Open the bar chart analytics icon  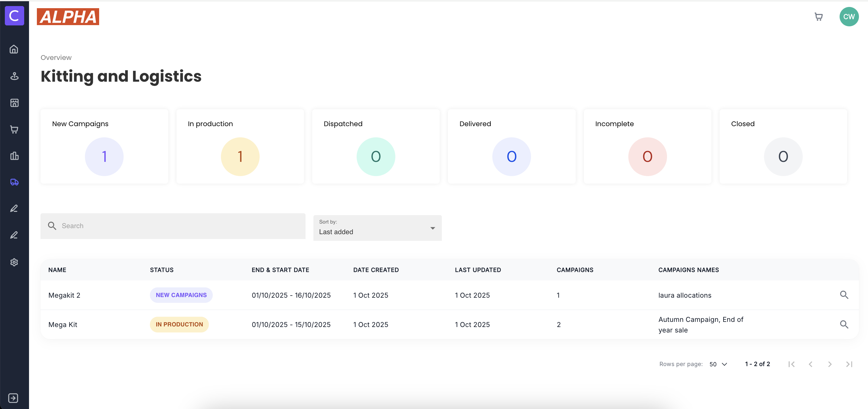pyautogui.click(x=14, y=156)
